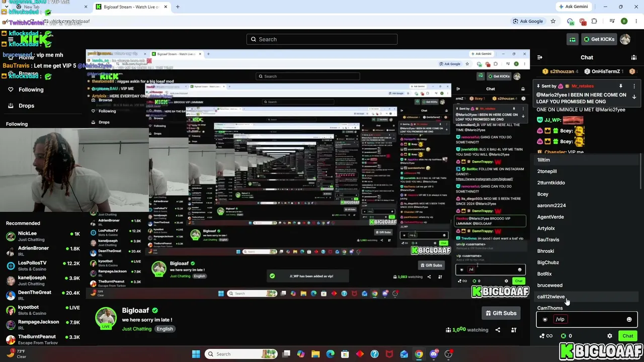This screenshot has width=644, height=362.
Task: Select bruceweed from the username suggestions
Action: point(587,285)
